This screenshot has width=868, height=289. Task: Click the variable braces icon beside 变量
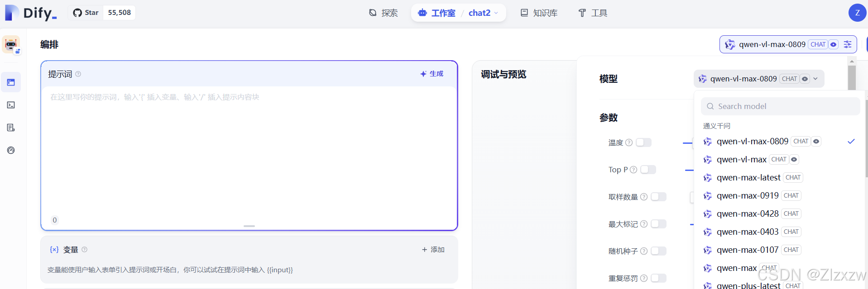pyautogui.click(x=54, y=249)
